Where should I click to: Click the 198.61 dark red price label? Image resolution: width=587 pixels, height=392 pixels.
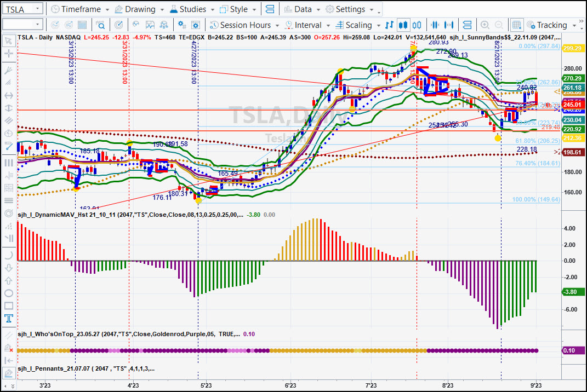coord(572,152)
